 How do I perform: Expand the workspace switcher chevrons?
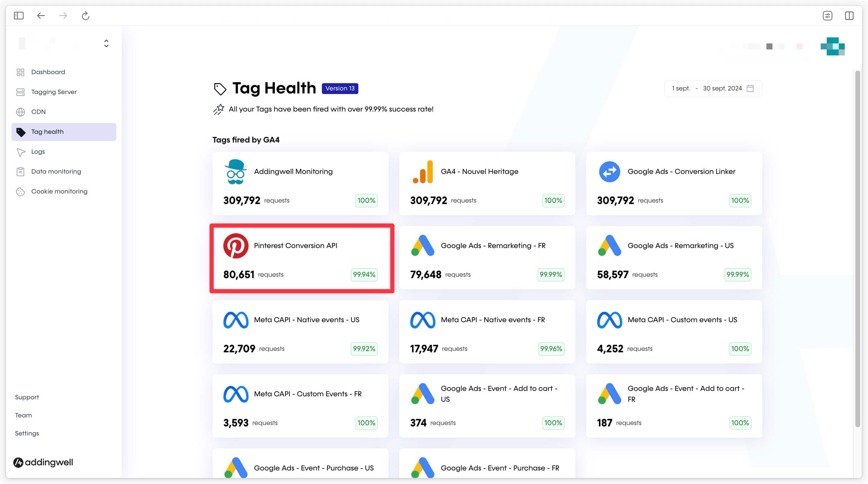tap(106, 43)
